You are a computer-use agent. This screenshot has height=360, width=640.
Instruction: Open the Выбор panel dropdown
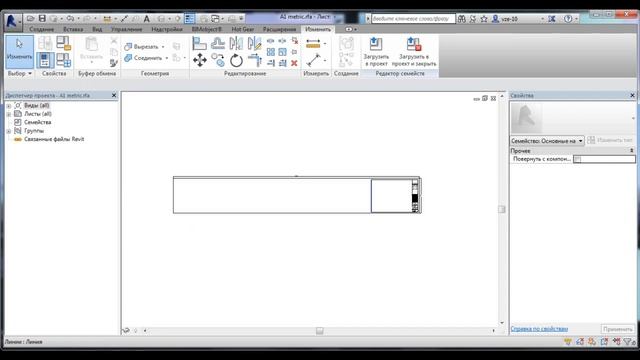coord(19,73)
